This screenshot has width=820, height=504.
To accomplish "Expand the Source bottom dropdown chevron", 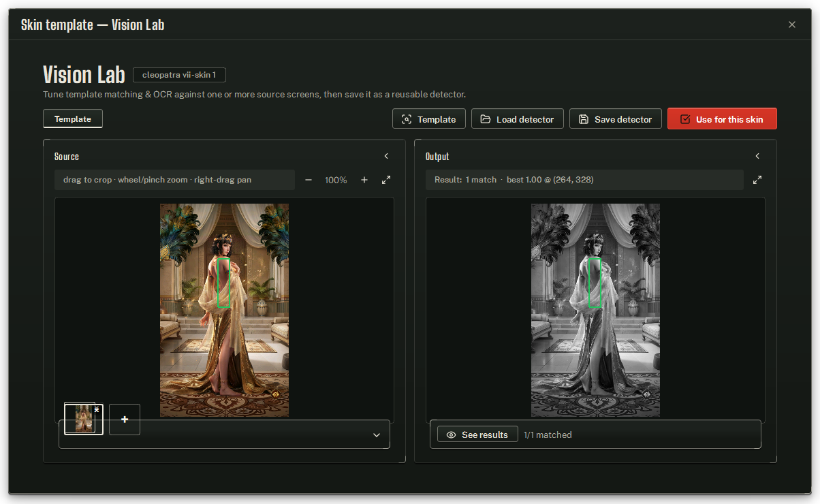I will click(377, 435).
